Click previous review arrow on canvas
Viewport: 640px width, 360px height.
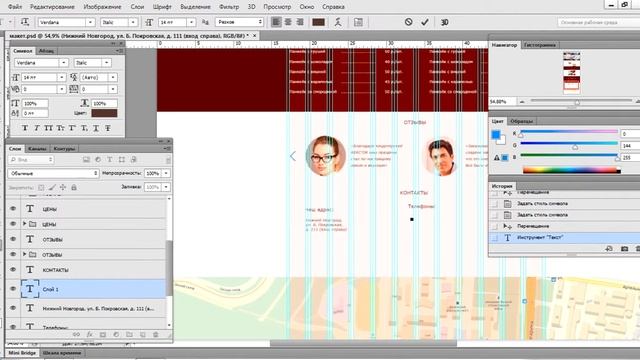click(x=293, y=156)
